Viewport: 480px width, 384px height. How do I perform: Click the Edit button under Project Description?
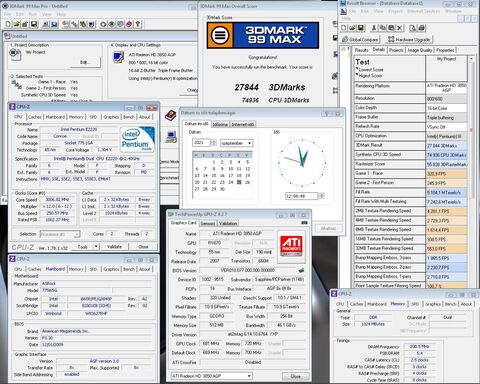[85, 62]
